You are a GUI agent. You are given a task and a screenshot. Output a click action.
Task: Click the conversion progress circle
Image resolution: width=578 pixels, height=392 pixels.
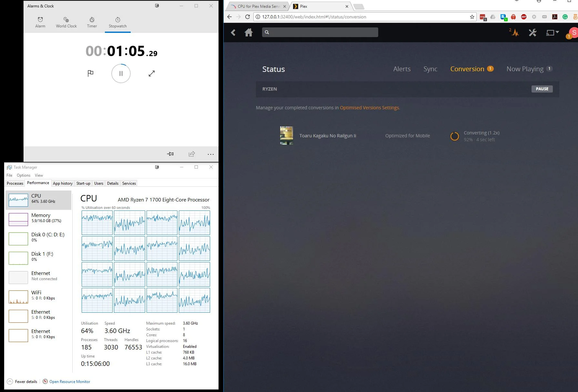454,136
